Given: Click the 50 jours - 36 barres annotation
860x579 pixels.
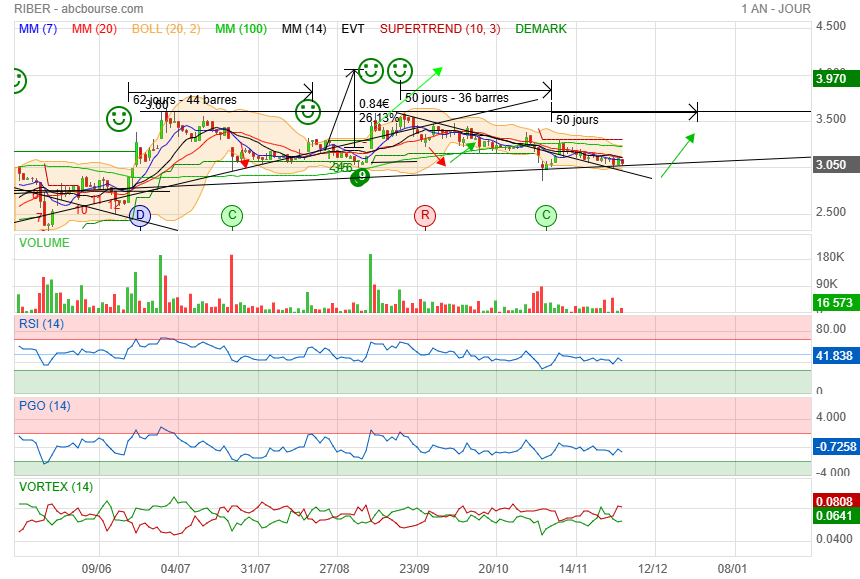Looking at the screenshot, I should [456, 98].
